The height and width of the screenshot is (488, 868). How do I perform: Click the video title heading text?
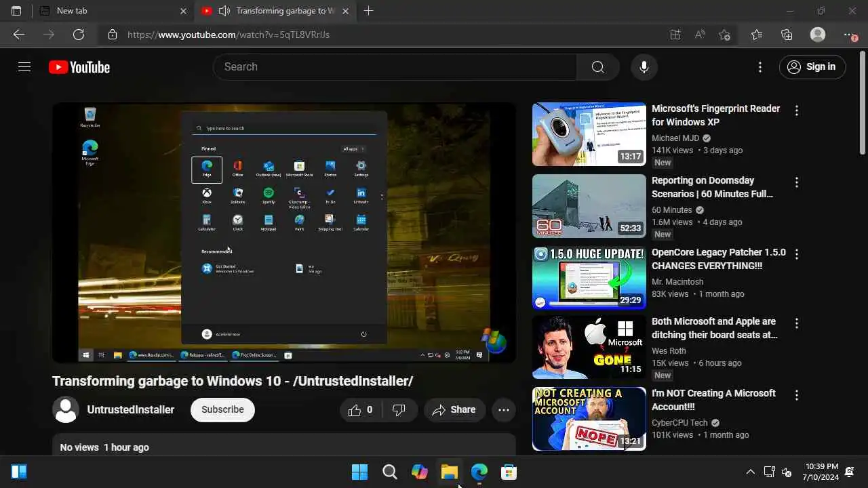(233, 381)
